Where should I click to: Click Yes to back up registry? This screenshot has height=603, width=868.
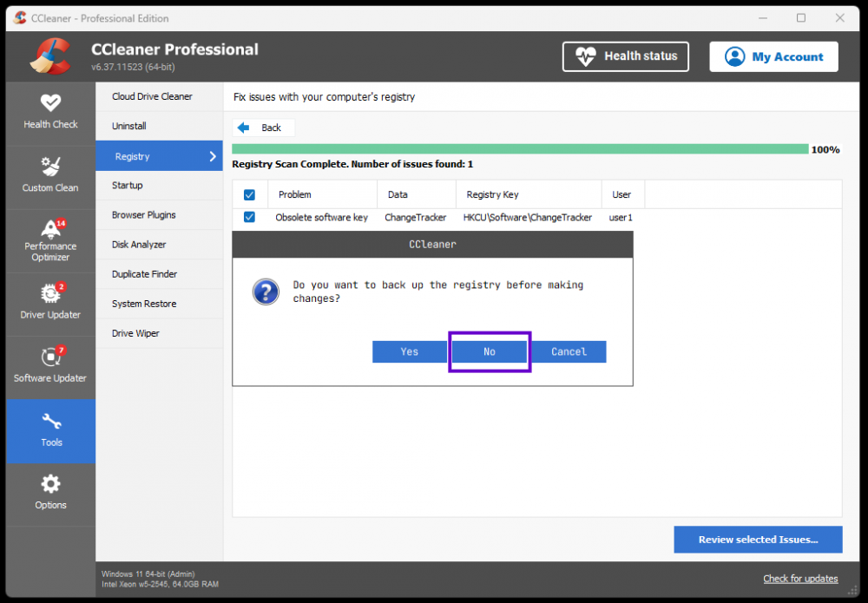coord(410,352)
